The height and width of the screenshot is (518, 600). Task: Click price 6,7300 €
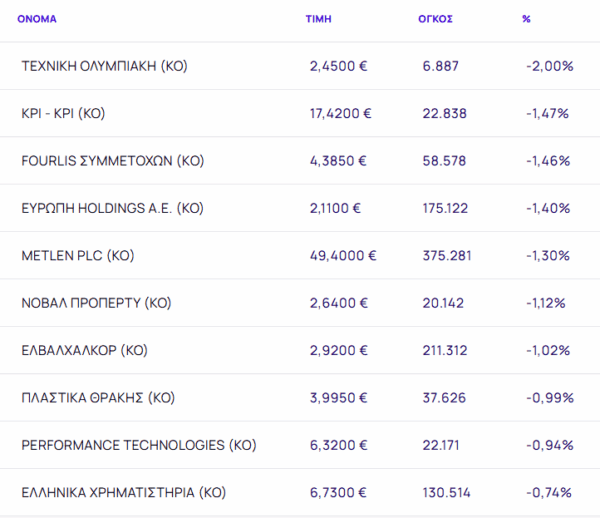pos(338,493)
